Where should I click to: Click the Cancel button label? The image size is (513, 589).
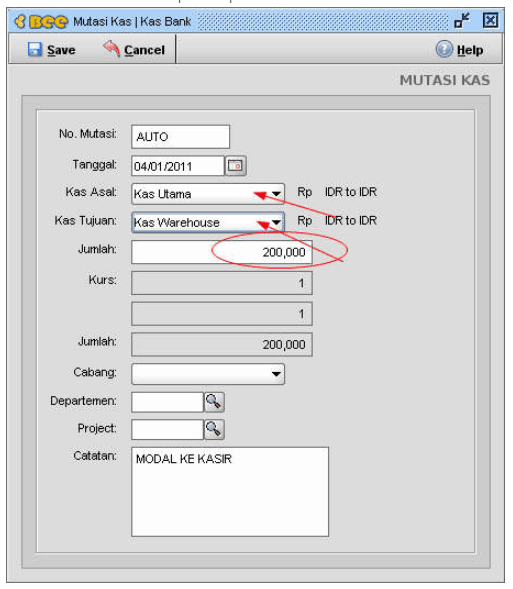pyautogui.click(x=145, y=50)
